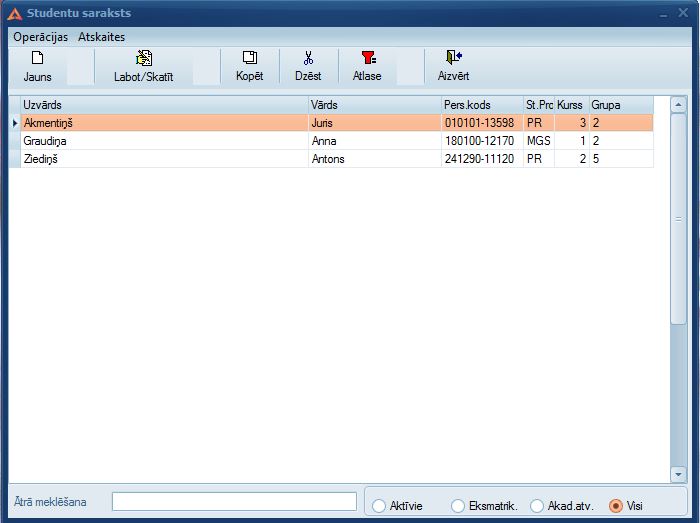Screen dimensions: 700x523
Task: Click the name cell Juris
Action: 375,123
